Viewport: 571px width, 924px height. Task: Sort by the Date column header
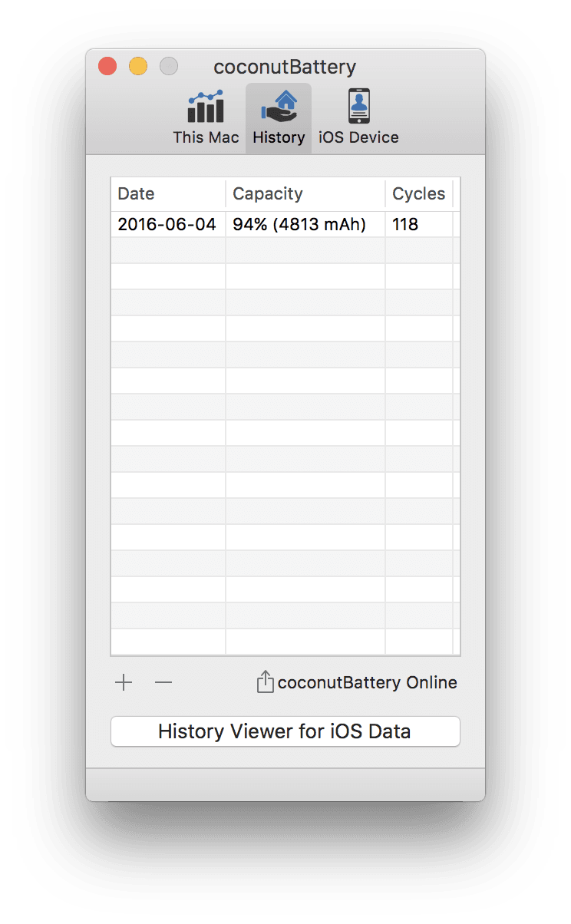[x=168, y=194]
